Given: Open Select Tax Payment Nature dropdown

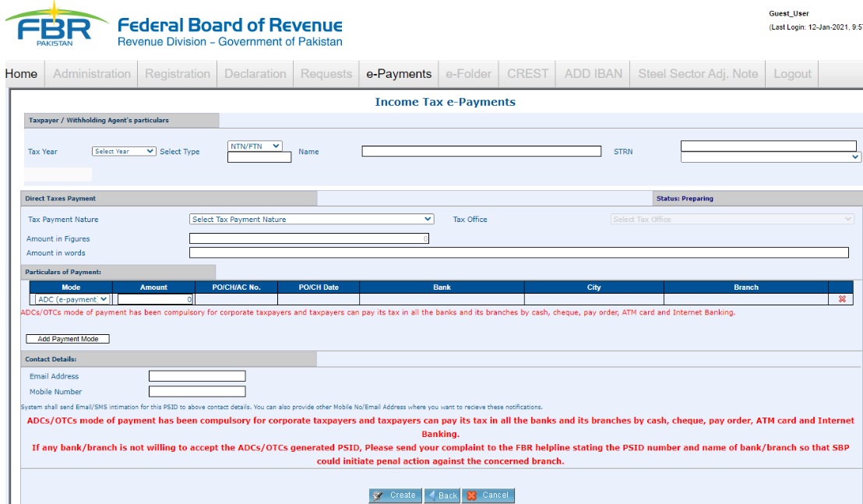Looking at the screenshot, I should pyautogui.click(x=312, y=220).
